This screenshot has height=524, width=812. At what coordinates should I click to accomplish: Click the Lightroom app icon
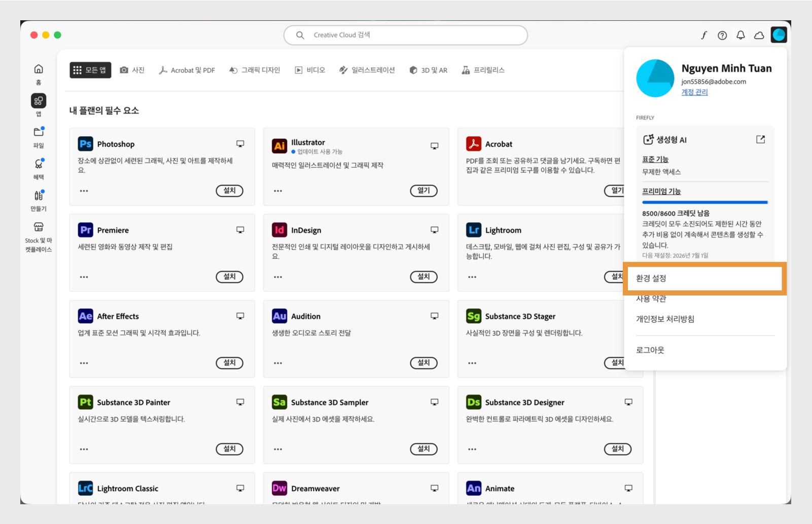474,230
